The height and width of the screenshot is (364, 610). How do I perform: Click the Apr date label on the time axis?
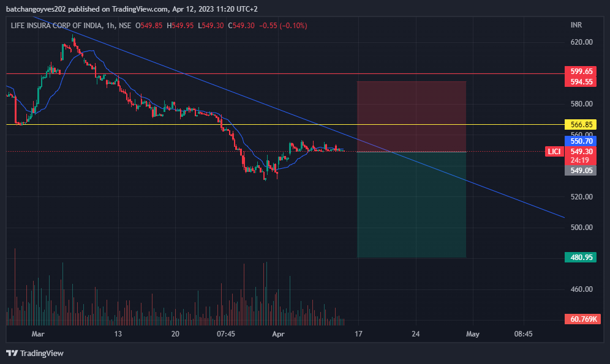click(278, 333)
